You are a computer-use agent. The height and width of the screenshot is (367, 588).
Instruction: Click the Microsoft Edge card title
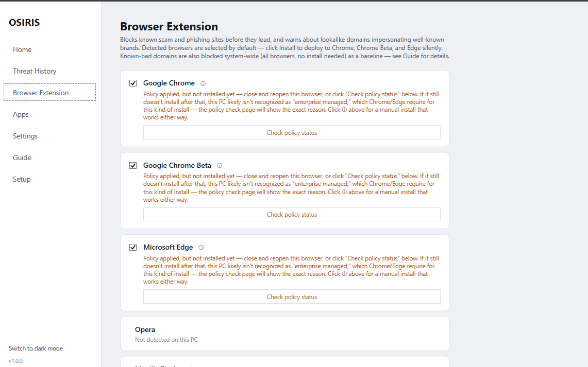pos(168,248)
